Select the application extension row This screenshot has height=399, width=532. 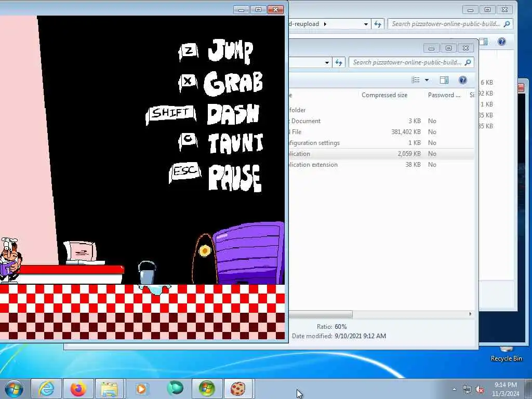click(x=382, y=164)
